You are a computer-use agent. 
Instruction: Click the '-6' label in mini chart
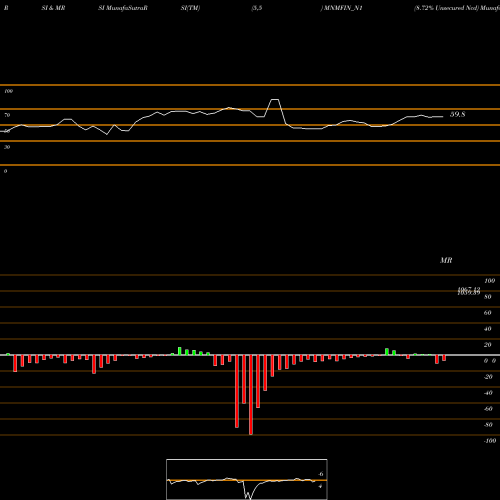tap(321, 474)
